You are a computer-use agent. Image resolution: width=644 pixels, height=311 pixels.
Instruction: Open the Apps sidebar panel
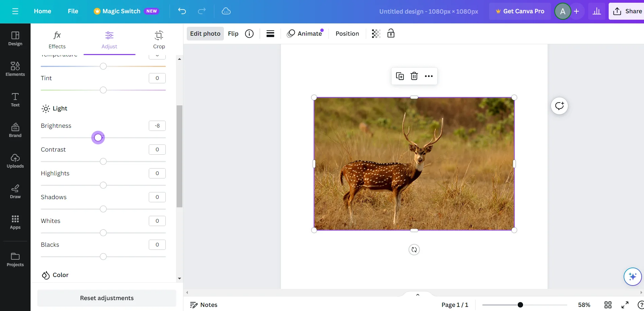[15, 222]
